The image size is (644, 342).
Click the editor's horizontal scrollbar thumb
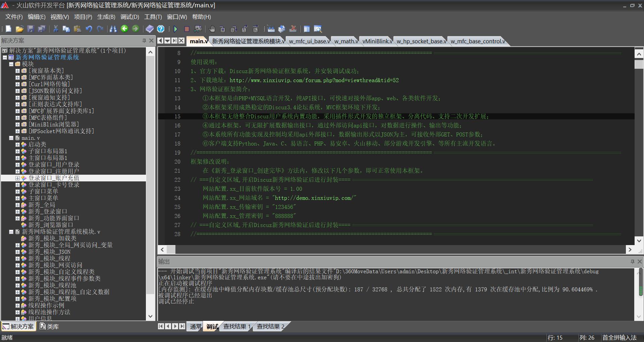[171, 249]
